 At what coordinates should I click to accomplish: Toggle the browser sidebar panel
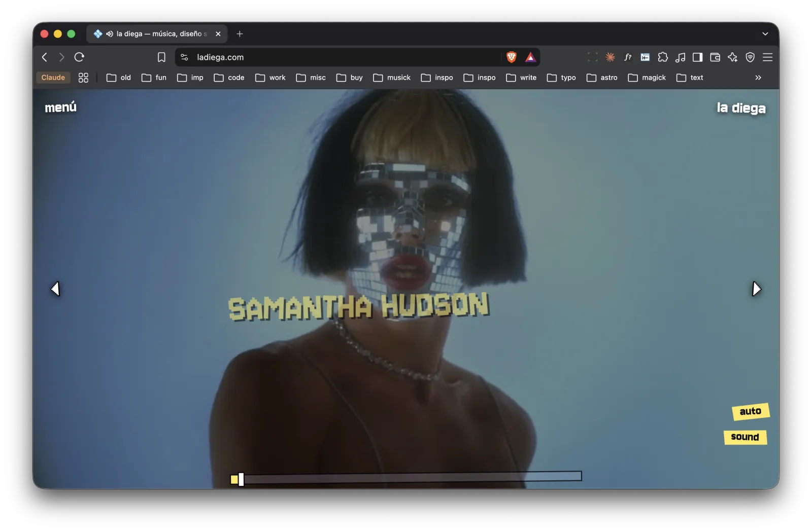[x=698, y=57]
